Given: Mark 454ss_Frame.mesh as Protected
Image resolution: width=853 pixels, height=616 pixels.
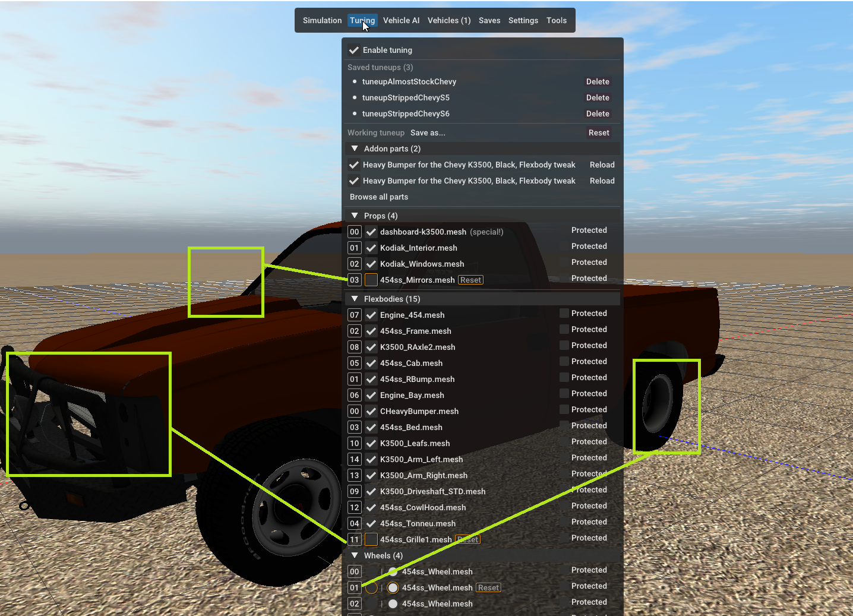Looking at the screenshot, I should [x=564, y=329].
